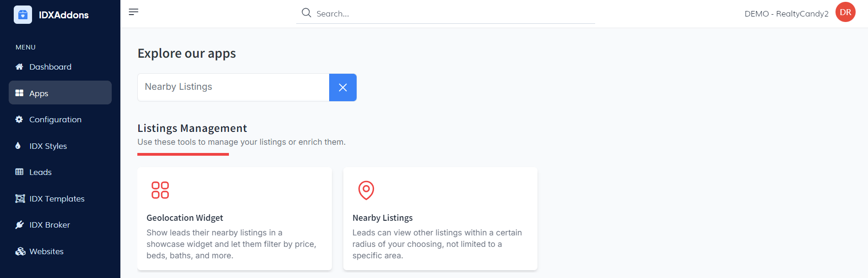
Task: Click the Leads table icon
Action: [19, 172]
